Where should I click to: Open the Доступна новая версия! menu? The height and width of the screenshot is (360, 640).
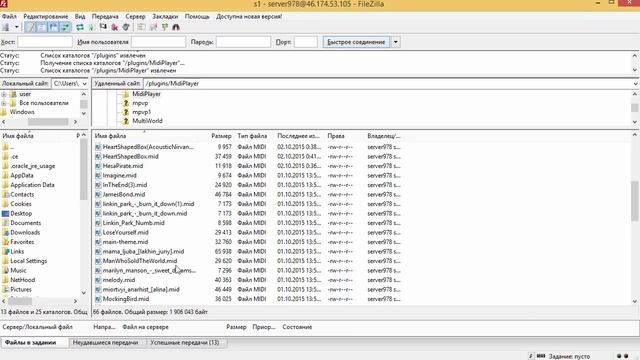coord(249,16)
